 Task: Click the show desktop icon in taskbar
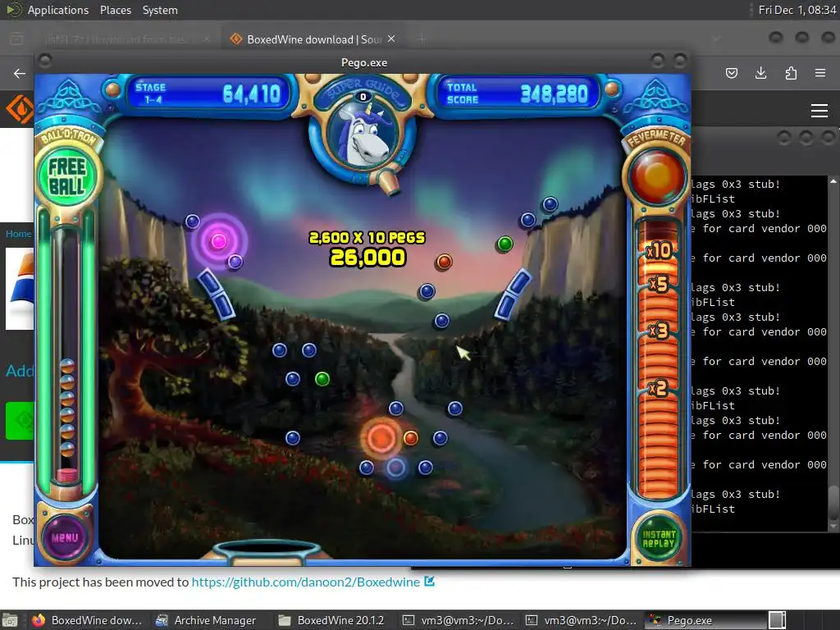(x=10, y=620)
